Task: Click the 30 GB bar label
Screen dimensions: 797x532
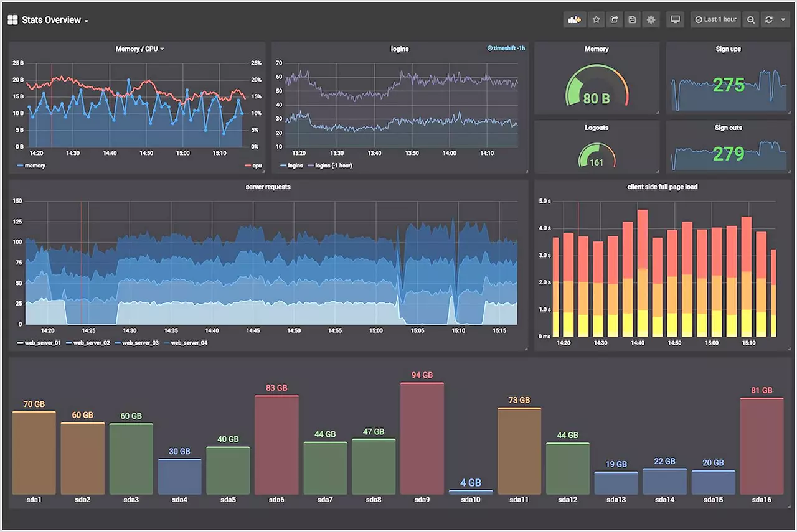Action: 179,451
